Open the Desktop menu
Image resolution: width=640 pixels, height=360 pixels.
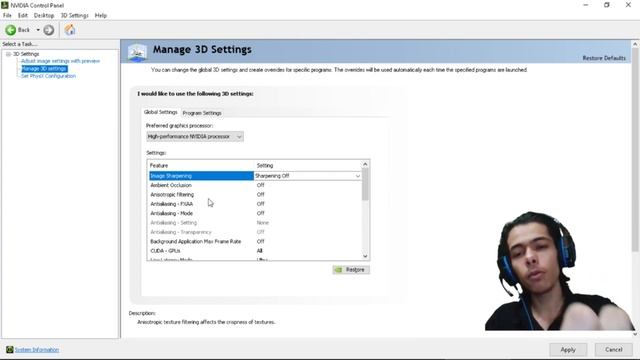coord(44,16)
